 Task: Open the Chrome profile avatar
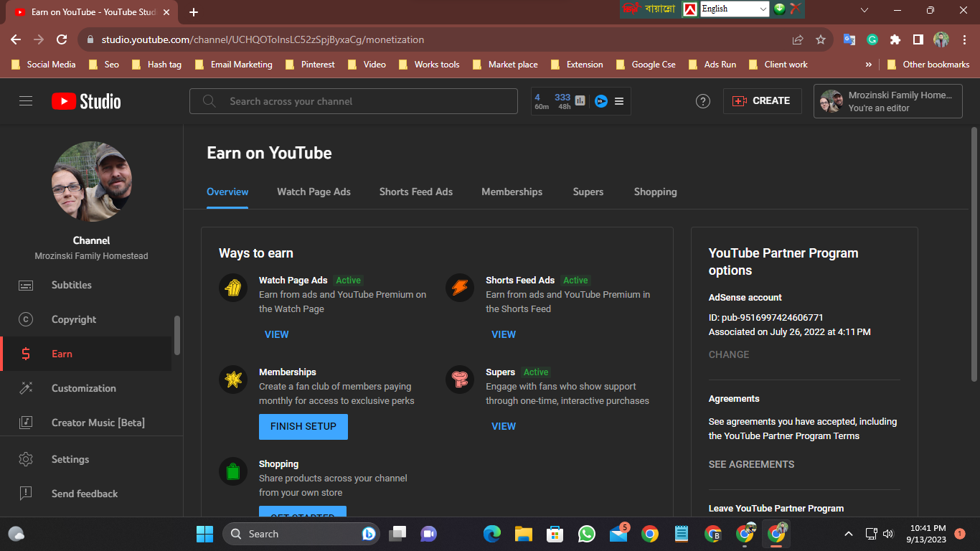(x=941, y=39)
